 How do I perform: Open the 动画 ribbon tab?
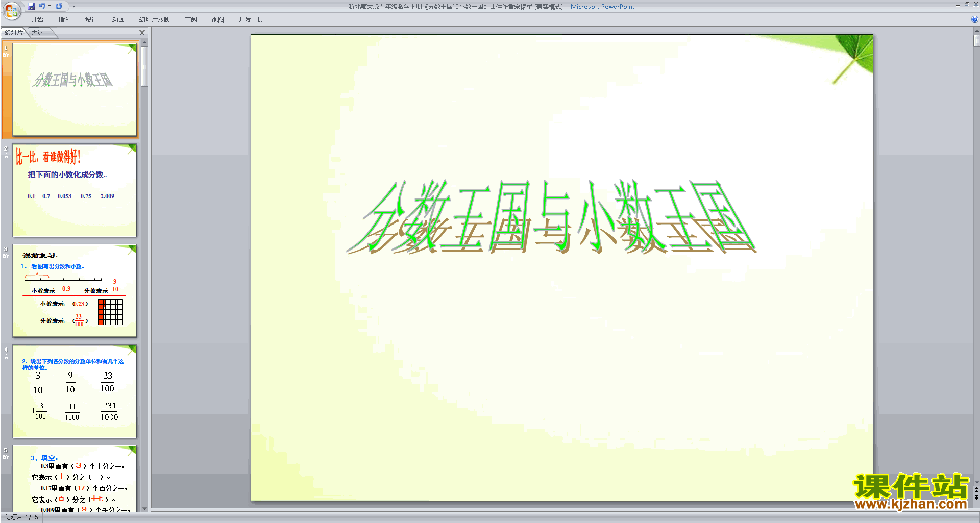pos(118,20)
